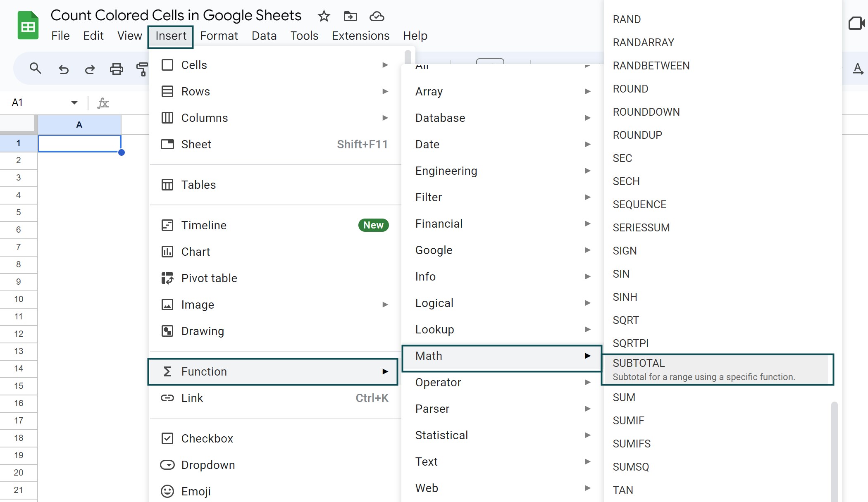Insert Tables from the menu
The height and width of the screenshot is (502, 868).
pos(275,185)
